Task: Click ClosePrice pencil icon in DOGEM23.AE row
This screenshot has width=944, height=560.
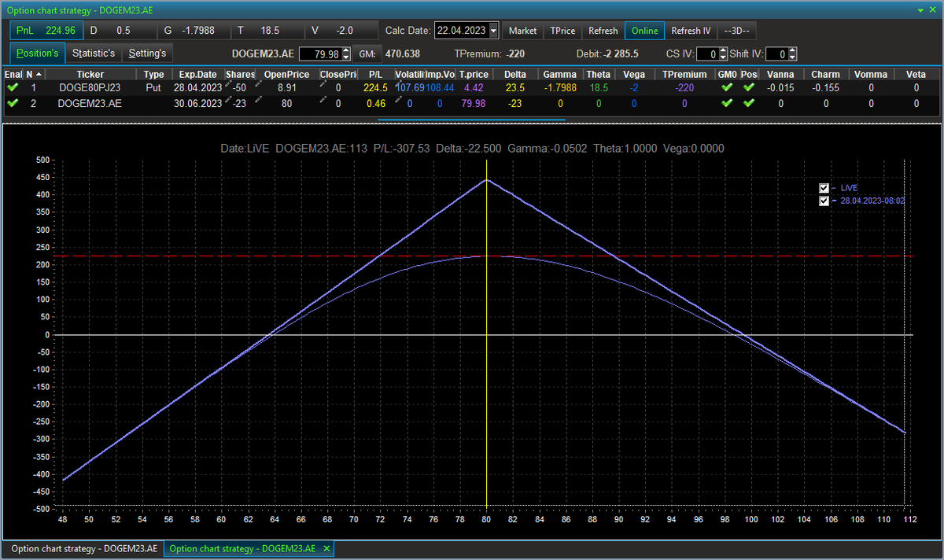Action: [323, 98]
